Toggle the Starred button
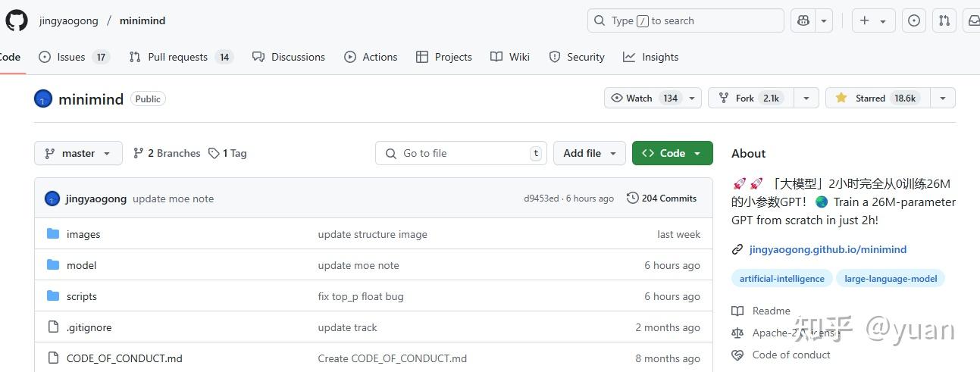The width and height of the screenshot is (980, 372). pos(876,98)
